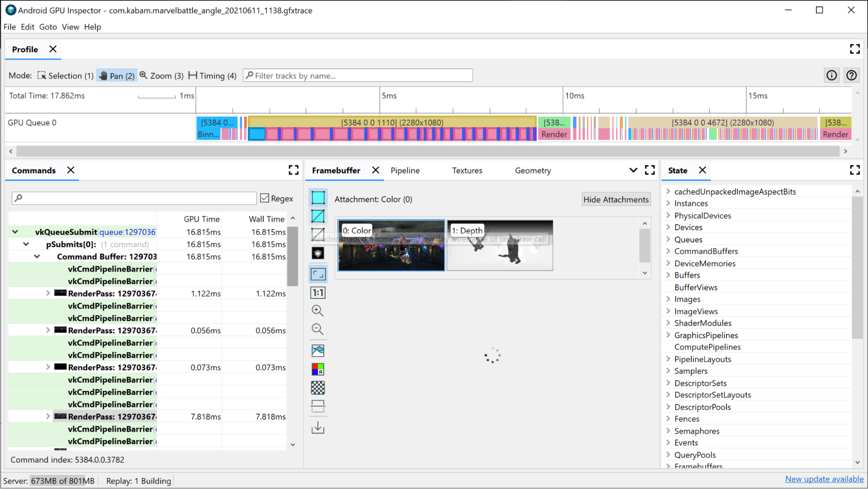The width and height of the screenshot is (868, 489).
Task: Enable the checkerboard transparency icon
Action: click(x=318, y=387)
